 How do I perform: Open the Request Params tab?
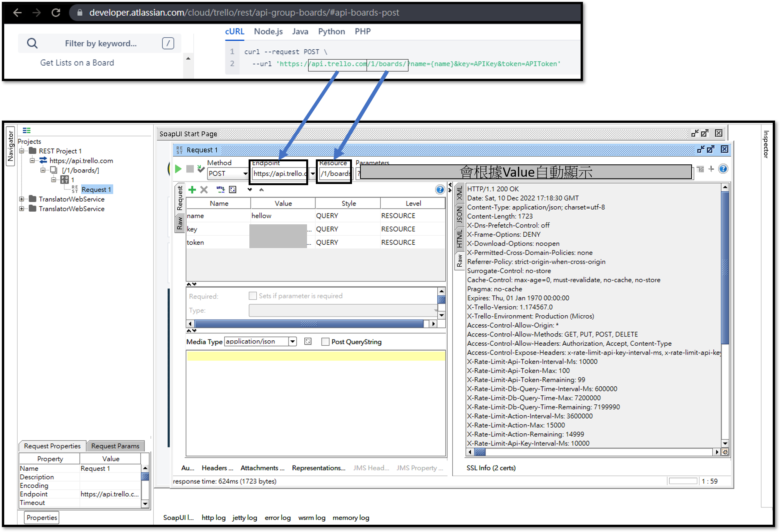(115, 446)
